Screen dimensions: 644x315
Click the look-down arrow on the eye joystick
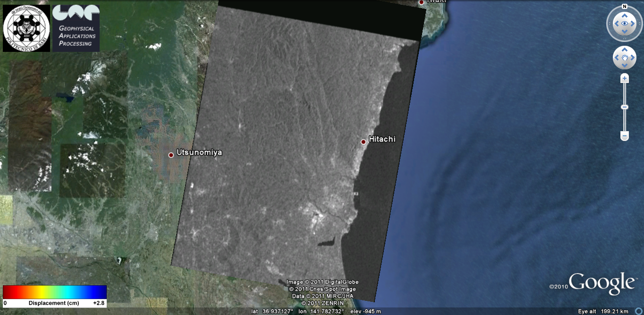tap(625, 31)
